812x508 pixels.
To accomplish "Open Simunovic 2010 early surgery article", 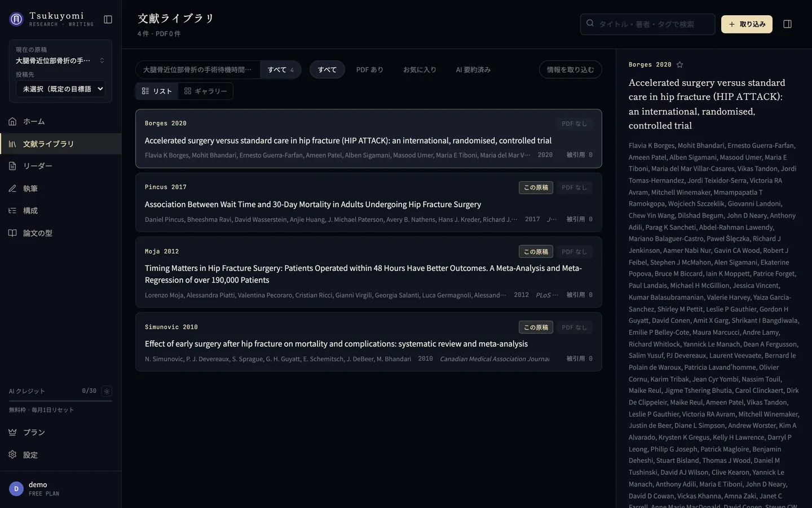I will pos(369,342).
